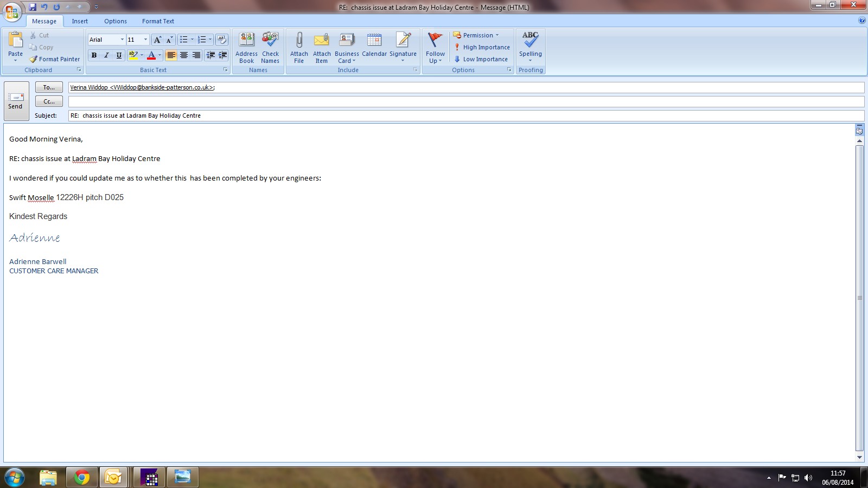
Task: Apply the Format Painter
Action: click(55, 59)
